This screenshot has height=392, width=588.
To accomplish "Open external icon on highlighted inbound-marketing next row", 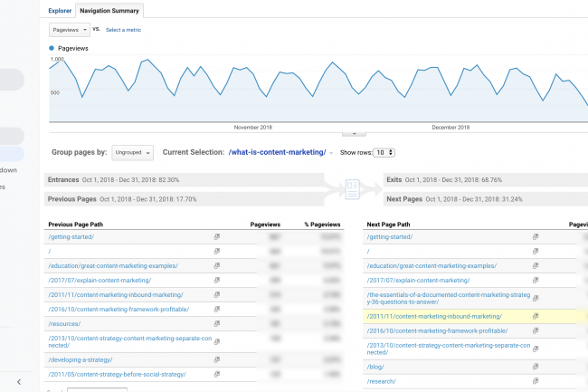I will [536, 316].
